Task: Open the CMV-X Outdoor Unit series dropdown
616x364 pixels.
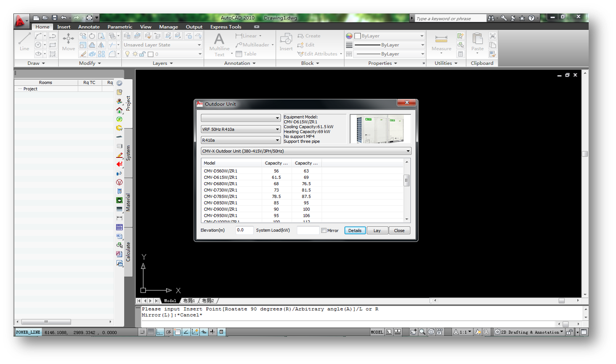Action: pos(306,151)
